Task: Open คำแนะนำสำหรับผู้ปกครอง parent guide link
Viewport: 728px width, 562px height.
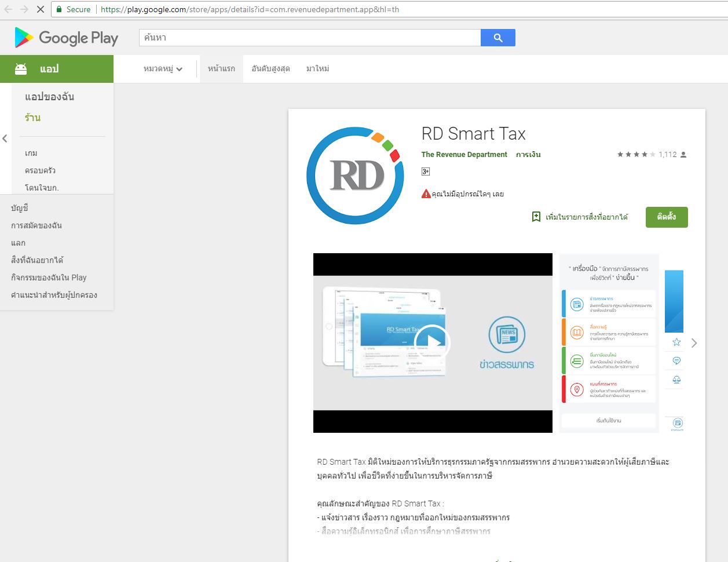Action: pyautogui.click(x=54, y=295)
